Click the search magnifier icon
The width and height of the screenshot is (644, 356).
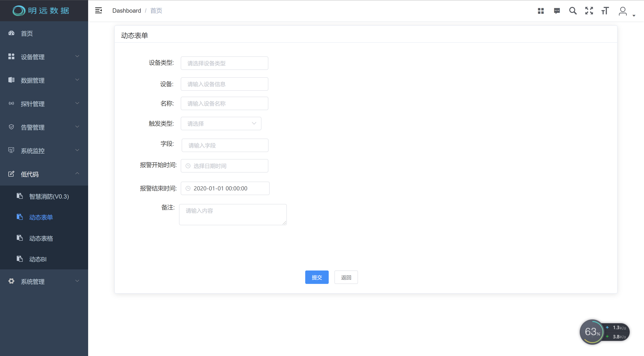(x=573, y=11)
